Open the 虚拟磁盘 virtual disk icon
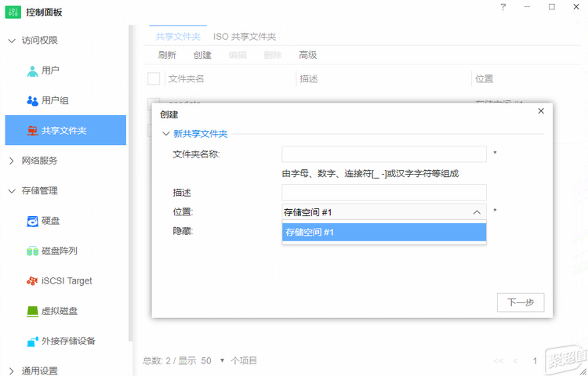Viewport: 588px width, 376px height. (32, 311)
